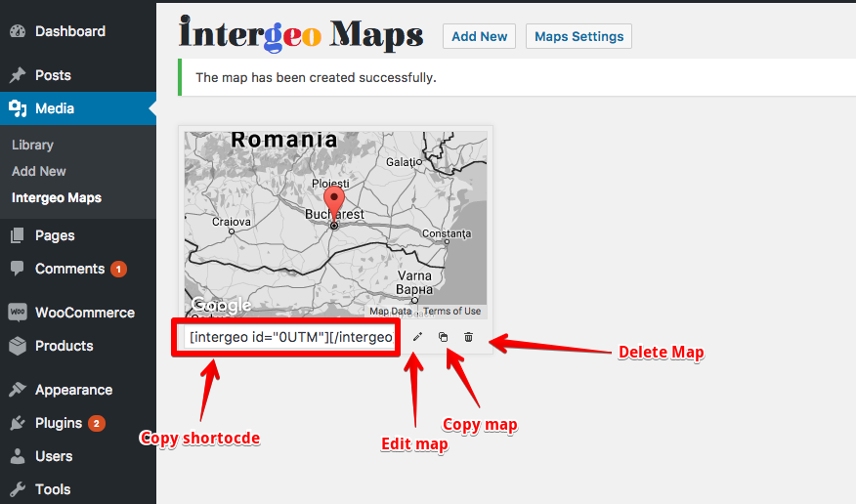This screenshot has width=856, height=504.
Task: Click the Galați label on map
Action: [402, 162]
